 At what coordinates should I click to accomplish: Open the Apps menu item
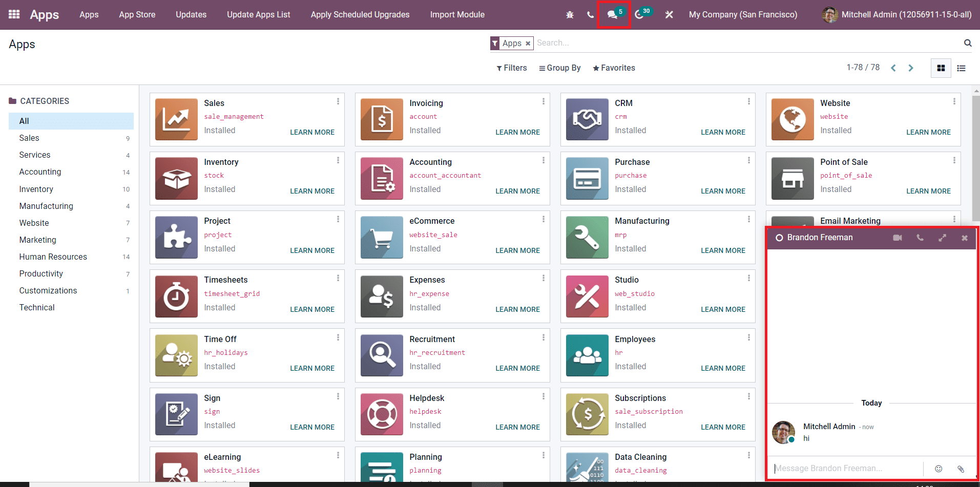89,14
